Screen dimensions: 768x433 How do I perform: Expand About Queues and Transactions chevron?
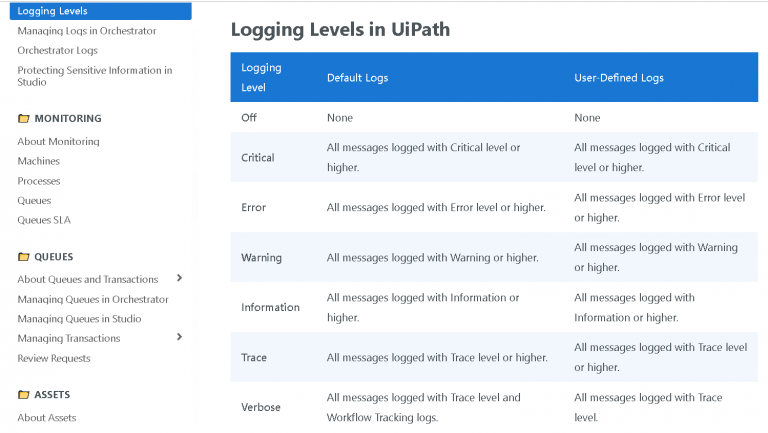[x=179, y=278]
